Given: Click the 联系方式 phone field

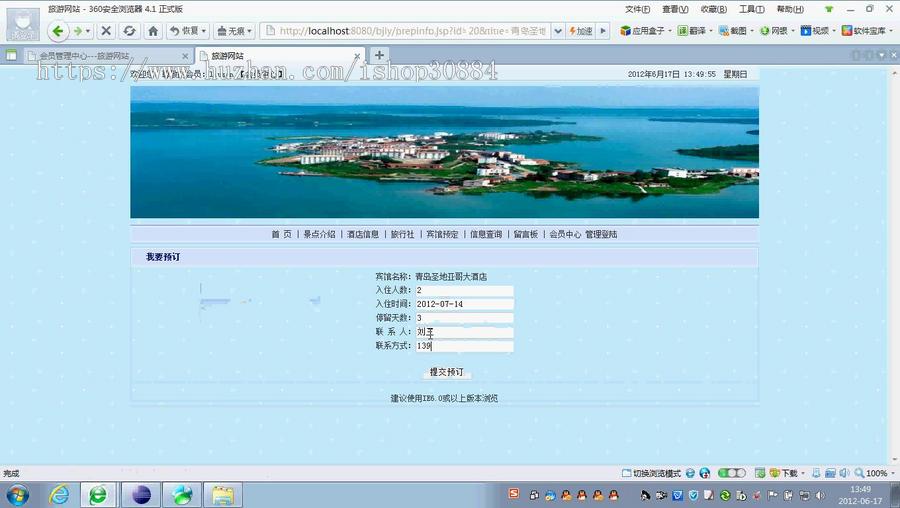Looking at the screenshot, I should point(464,346).
